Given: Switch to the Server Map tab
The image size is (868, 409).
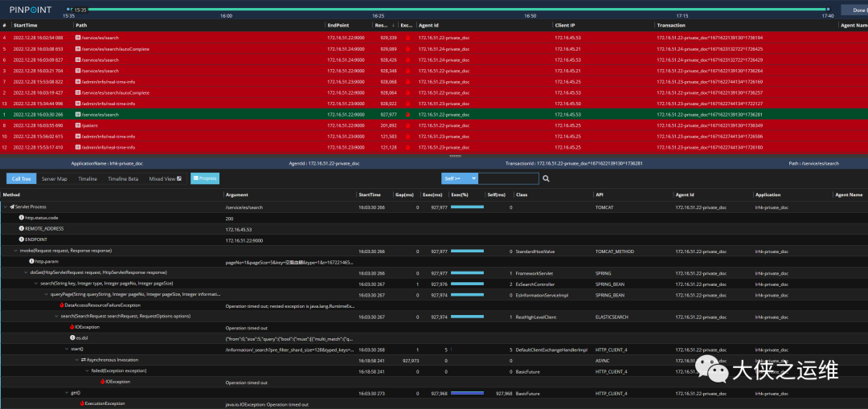Looking at the screenshot, I should click(55, 178).
